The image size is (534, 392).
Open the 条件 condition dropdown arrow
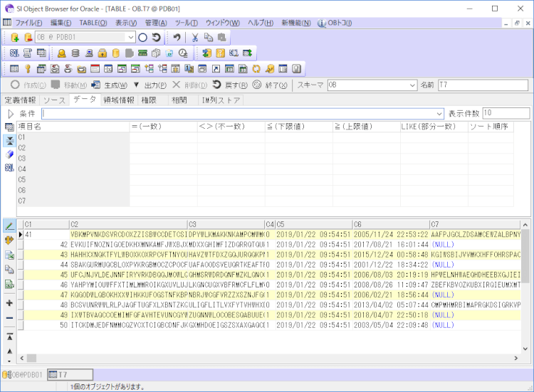coord(439,114)
